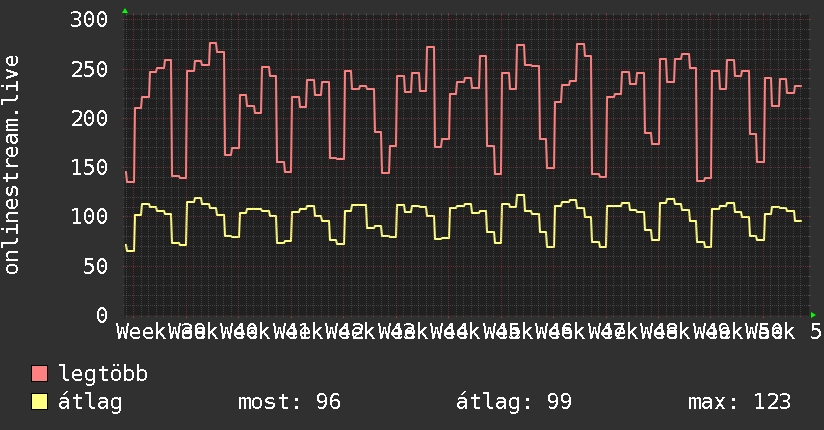Click the 100 y-axis label
824x430 pixels.
(x=89, y=217)
